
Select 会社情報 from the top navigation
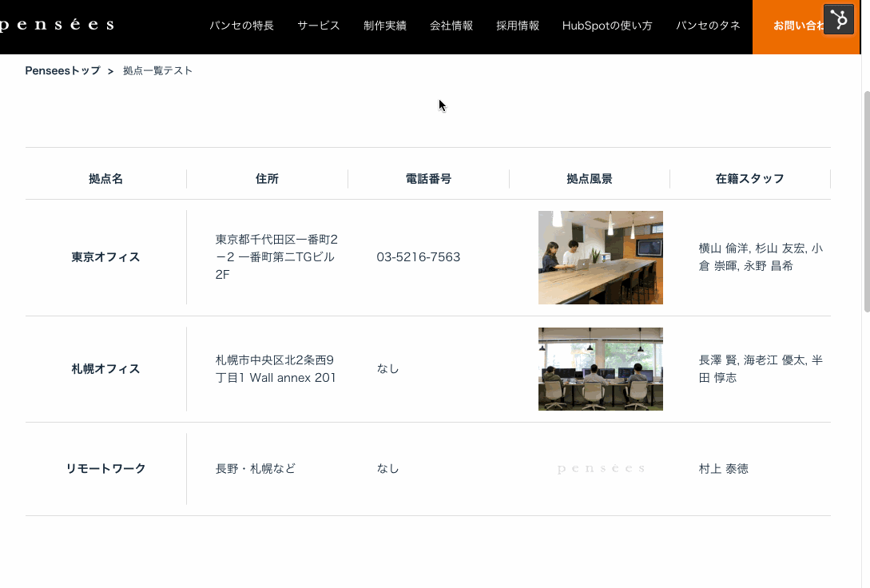(x=451, y=26)
